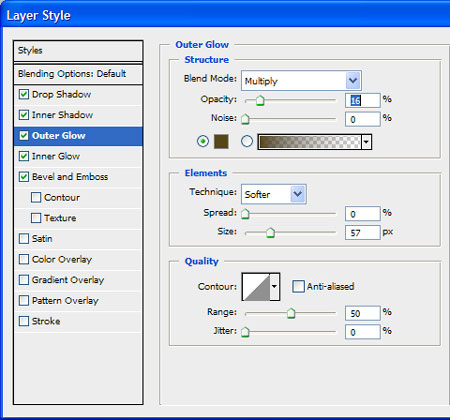Click the Size value input field
450x420 pixels.
(x=363, y=232)
